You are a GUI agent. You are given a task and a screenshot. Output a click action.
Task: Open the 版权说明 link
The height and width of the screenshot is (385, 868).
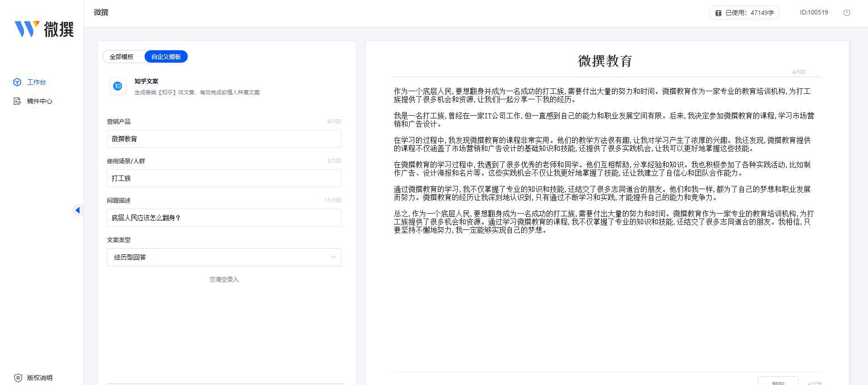point(39,378)
